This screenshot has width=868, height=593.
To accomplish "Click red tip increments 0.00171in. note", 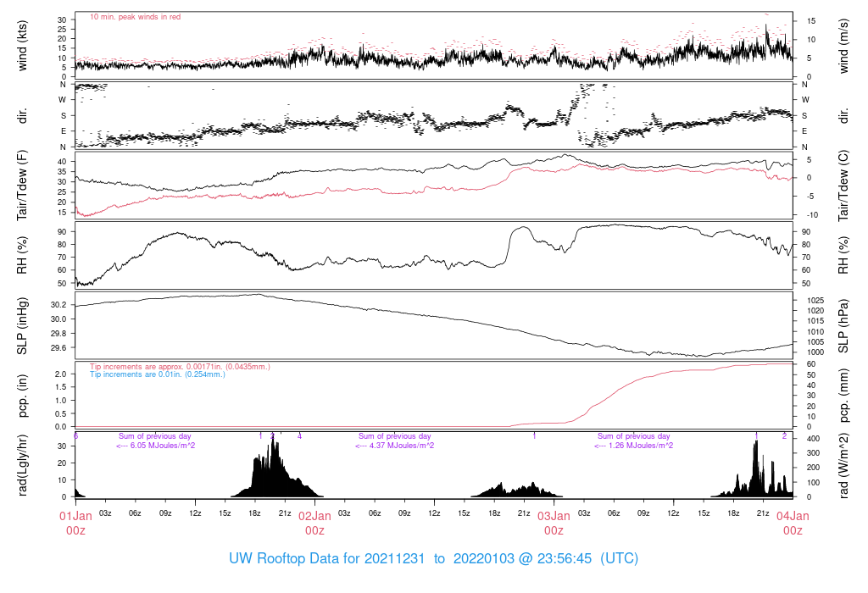I will 180,367.
